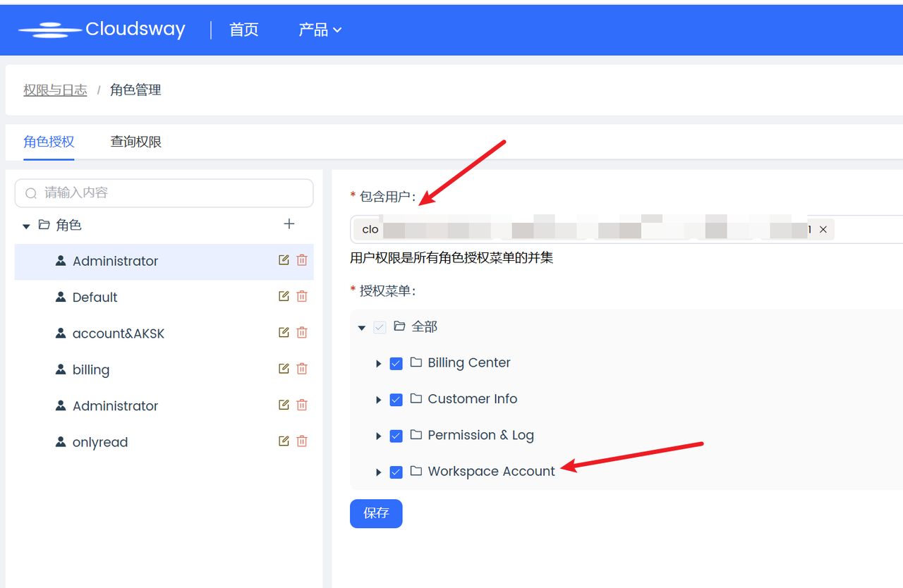This screenshot has height=588, width=903.
Task: Expand the Permission & Log tree node
Action: (379, 436)
